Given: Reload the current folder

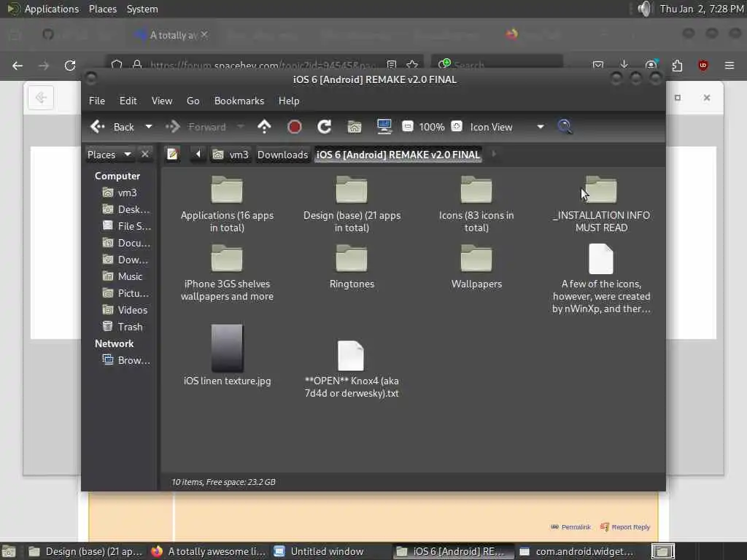Looking at the screenshot, I should pyautogui.click(x=325, y=127).
